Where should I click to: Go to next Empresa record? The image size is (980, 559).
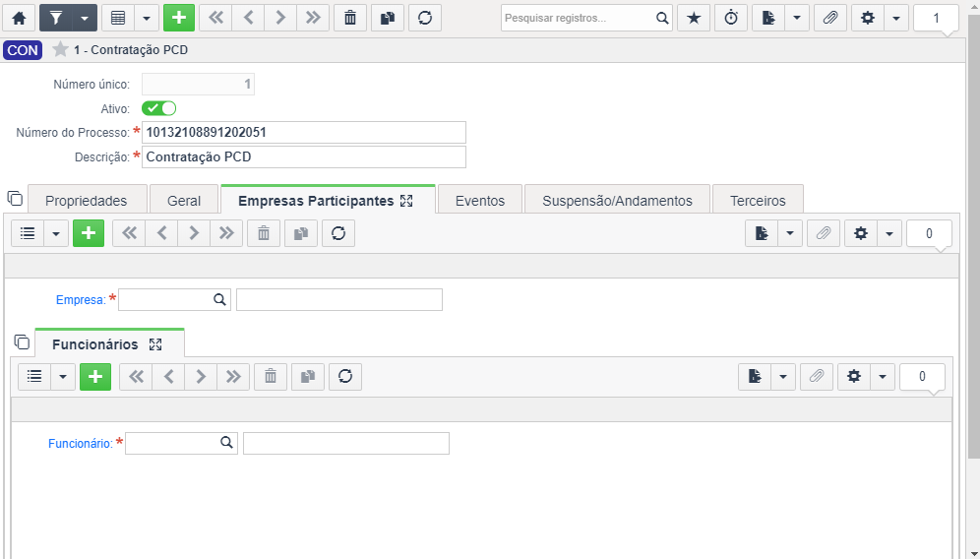[195, 233]
